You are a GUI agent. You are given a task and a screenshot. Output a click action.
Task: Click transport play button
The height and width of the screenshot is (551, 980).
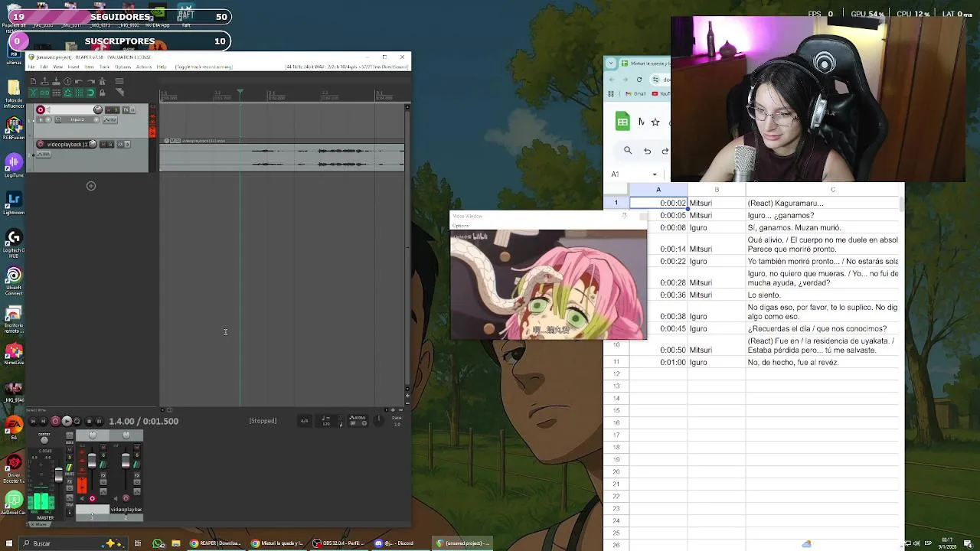(x=67, y=421)
